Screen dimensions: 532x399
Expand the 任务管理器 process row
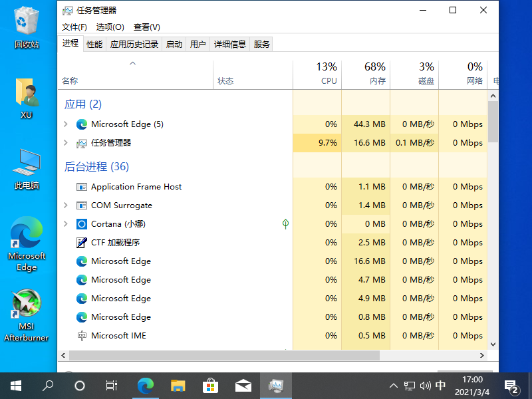(65, 143)
